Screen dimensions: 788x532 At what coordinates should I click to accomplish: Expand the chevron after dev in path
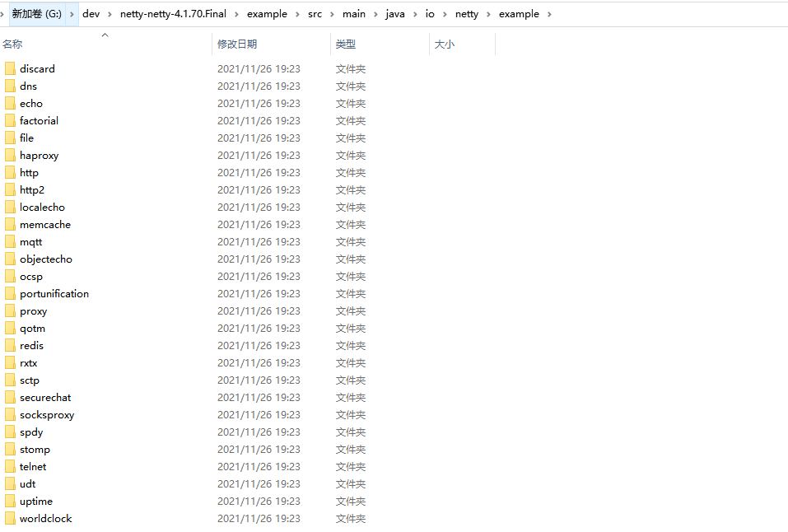110,14
